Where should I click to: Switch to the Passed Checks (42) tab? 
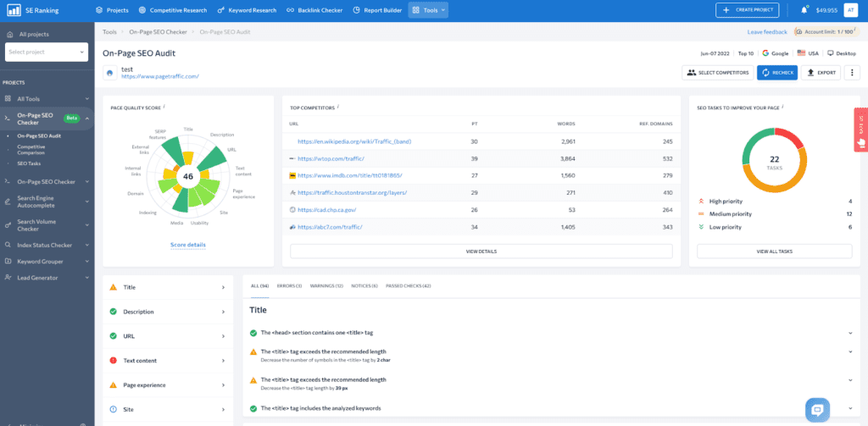pyautogui.click(x=408, y=286)
